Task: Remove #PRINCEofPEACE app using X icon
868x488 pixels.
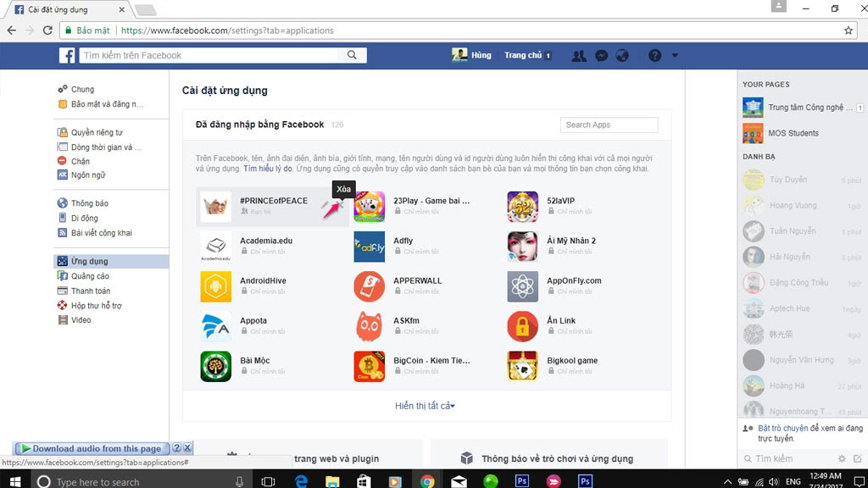Action: click(341, 205)
